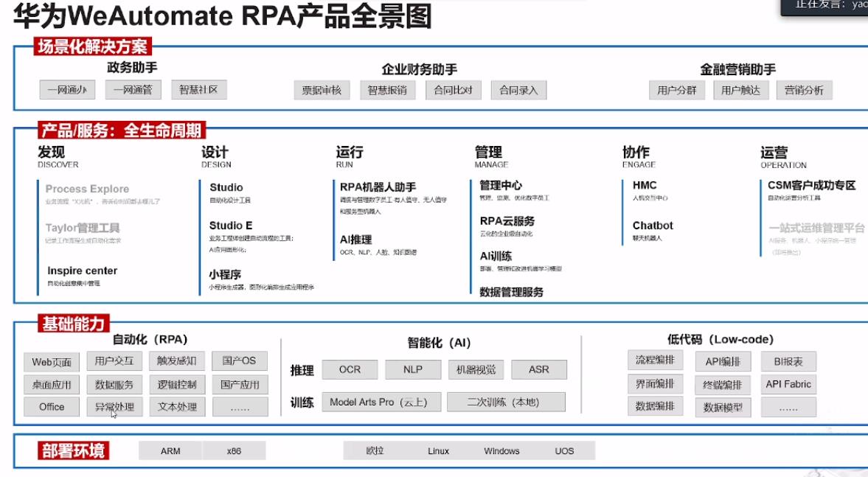Image resolution: width=868 pixels, height=477 pixels.
Task: Click the 异常处理 box
Action: 114,406
